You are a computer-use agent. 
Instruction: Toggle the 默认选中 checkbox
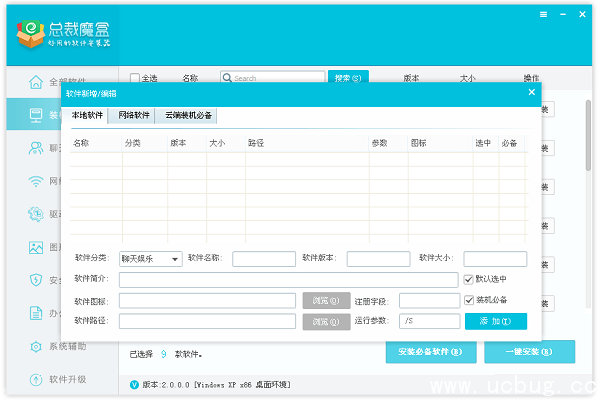(469, 280)
